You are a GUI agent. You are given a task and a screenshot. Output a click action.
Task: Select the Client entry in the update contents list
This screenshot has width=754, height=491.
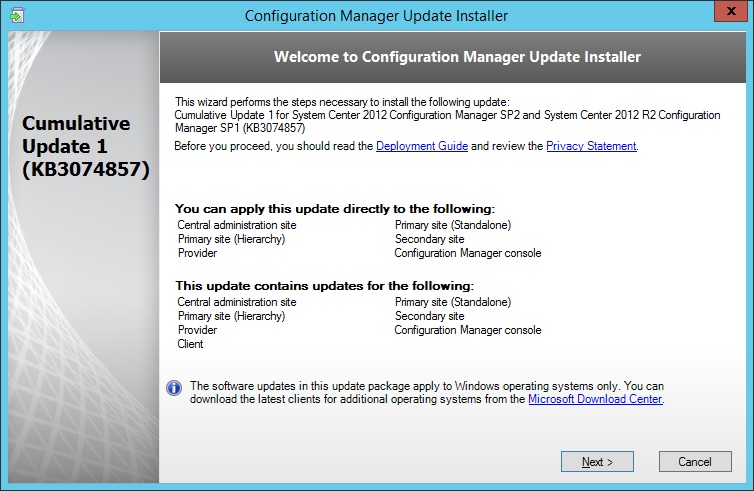click(190, 344)
